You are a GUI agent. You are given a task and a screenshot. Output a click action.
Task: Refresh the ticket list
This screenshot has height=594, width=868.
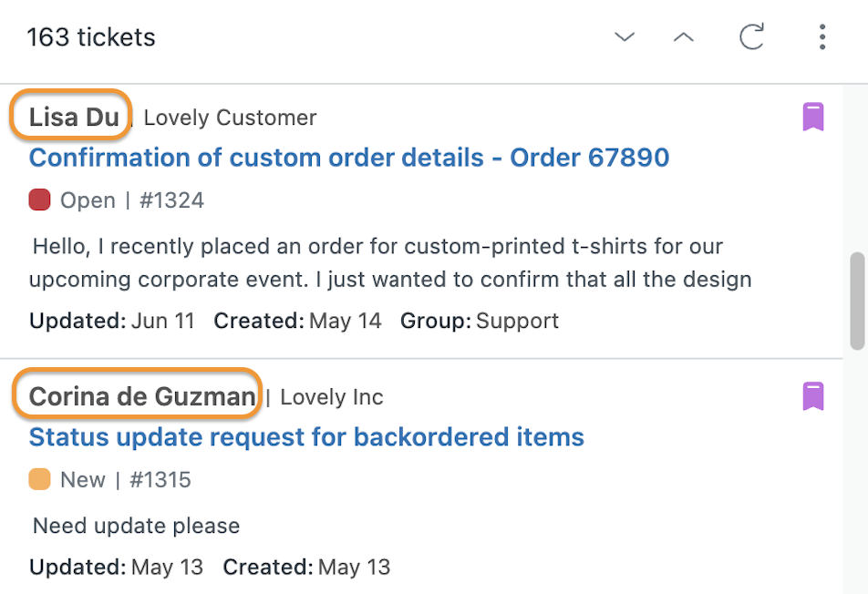pos(751,36)
